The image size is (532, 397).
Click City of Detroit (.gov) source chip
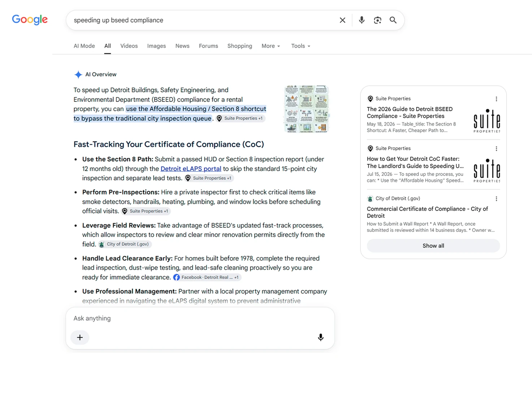[124, 244]
